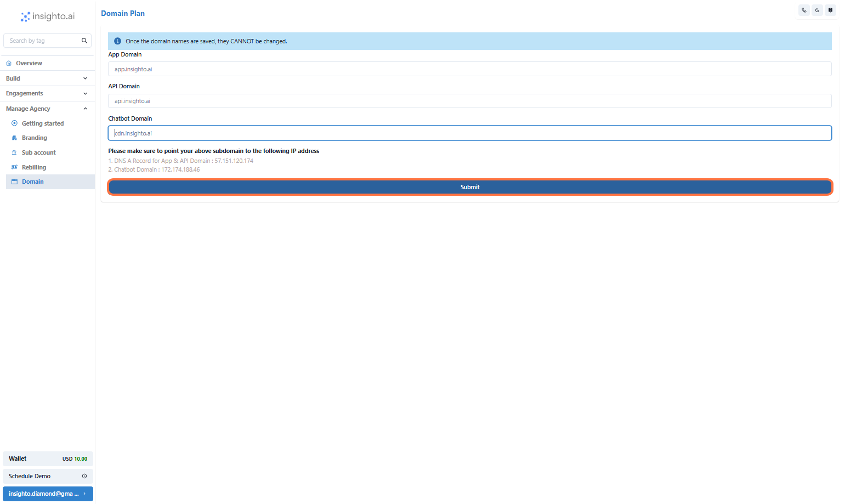Click the insighto.ai logo
The height and width of the screenshot is (504, 845).
coord(48,16)
